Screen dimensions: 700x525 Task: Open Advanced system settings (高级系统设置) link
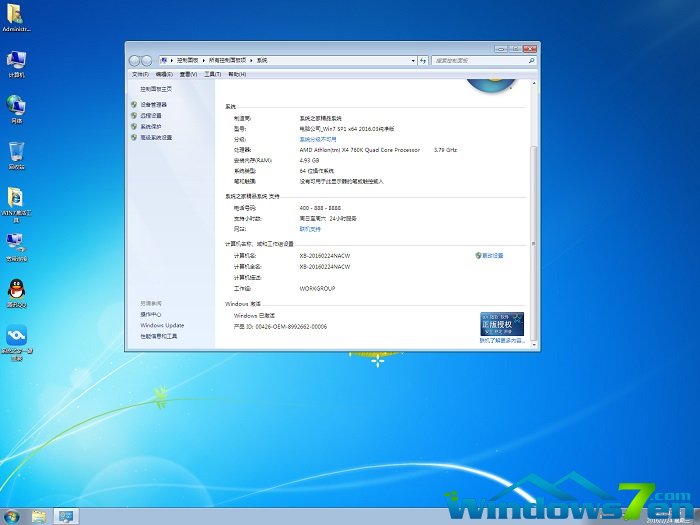click(x=155, y=137)
